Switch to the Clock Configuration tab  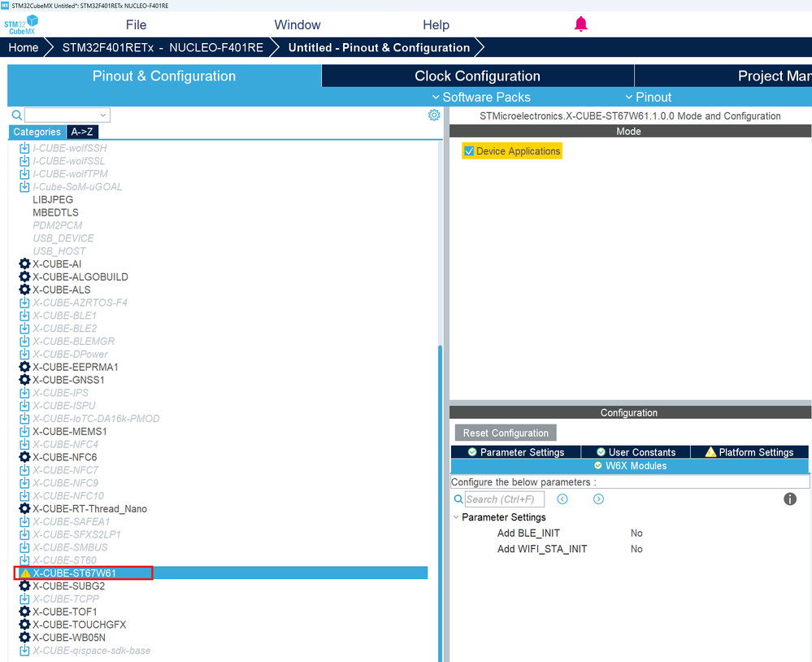click(477, 76)
